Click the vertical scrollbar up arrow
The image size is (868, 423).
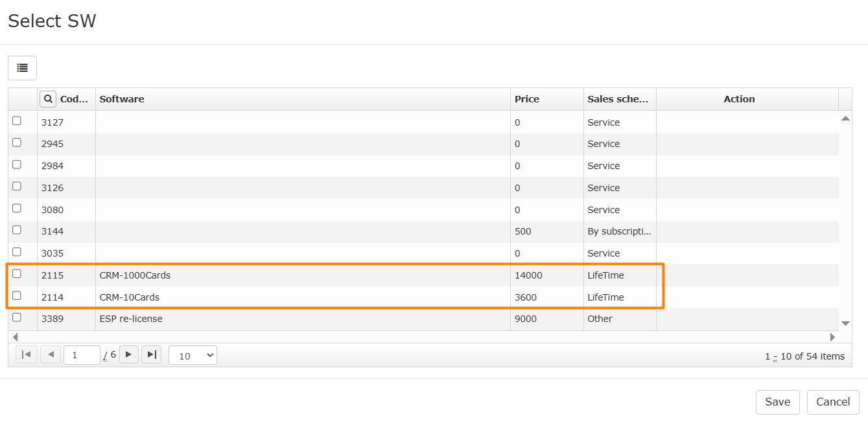[845, 119]
